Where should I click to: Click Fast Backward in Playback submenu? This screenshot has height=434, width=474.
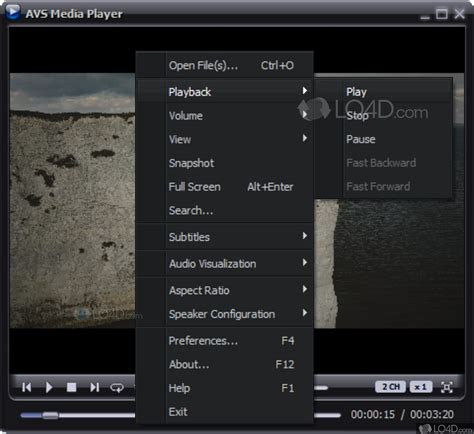click(383, 163)
